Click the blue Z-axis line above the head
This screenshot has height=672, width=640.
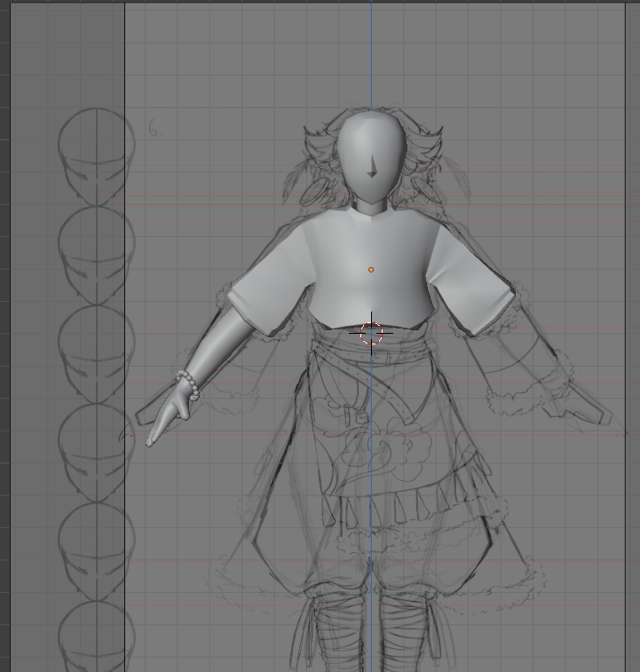[371, 53]
